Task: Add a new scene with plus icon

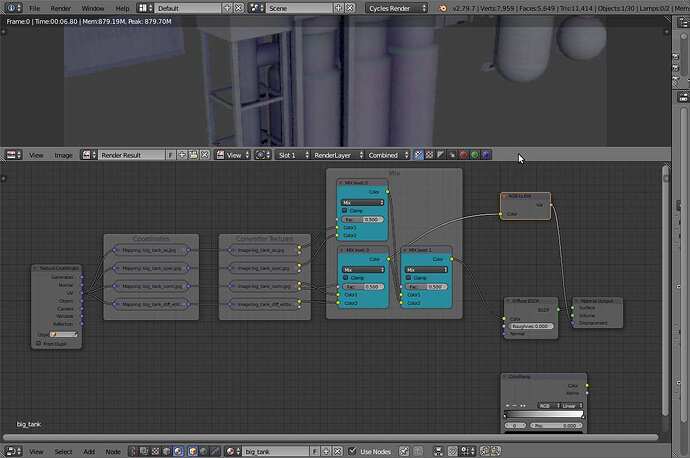Action: (x=339, y=8)
